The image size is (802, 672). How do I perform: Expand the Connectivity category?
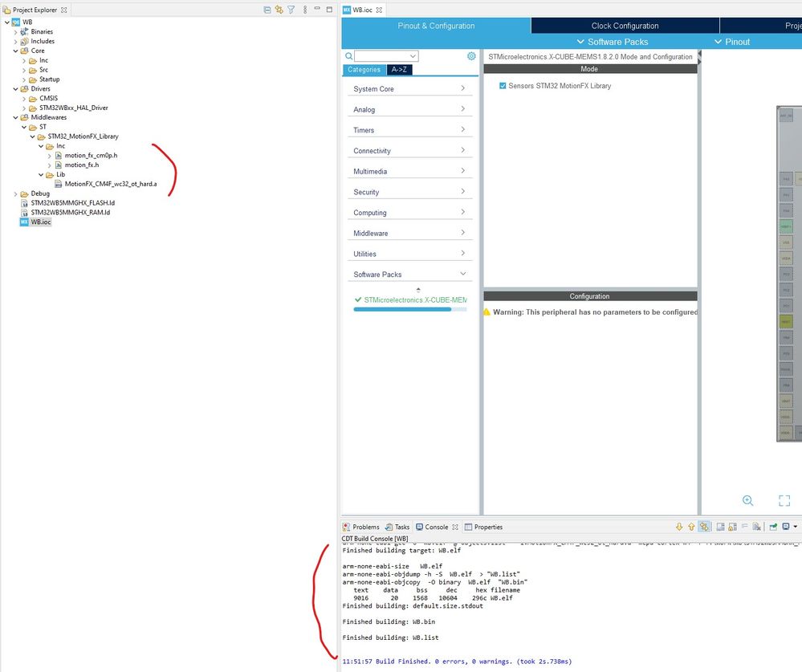click(409, 151)
